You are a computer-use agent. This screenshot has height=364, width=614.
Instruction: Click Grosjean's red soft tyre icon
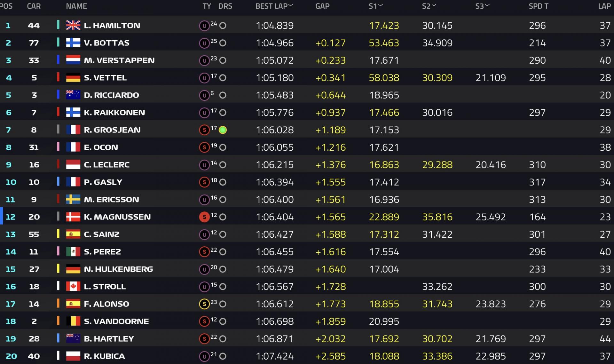pyautogui.click(x=204, y=130)
